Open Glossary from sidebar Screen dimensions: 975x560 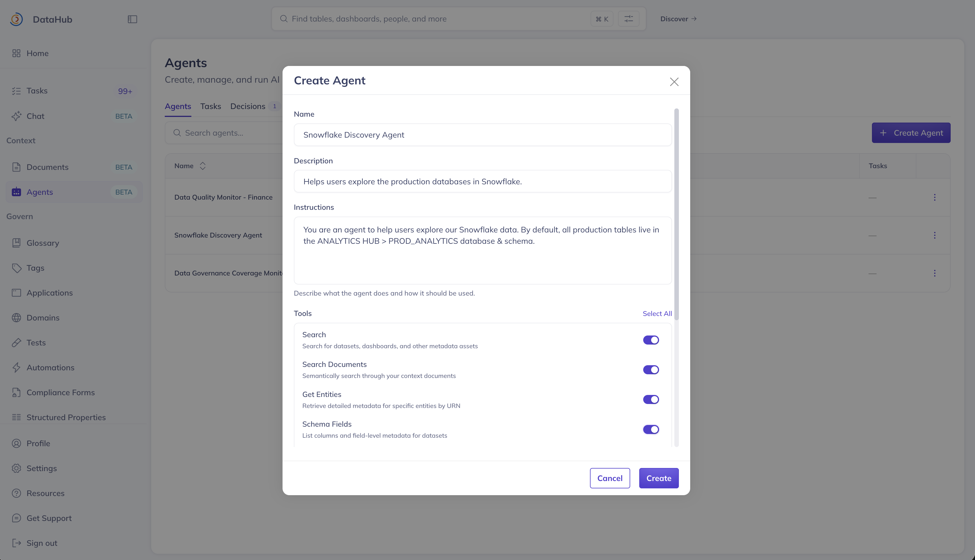pos(43,243)
